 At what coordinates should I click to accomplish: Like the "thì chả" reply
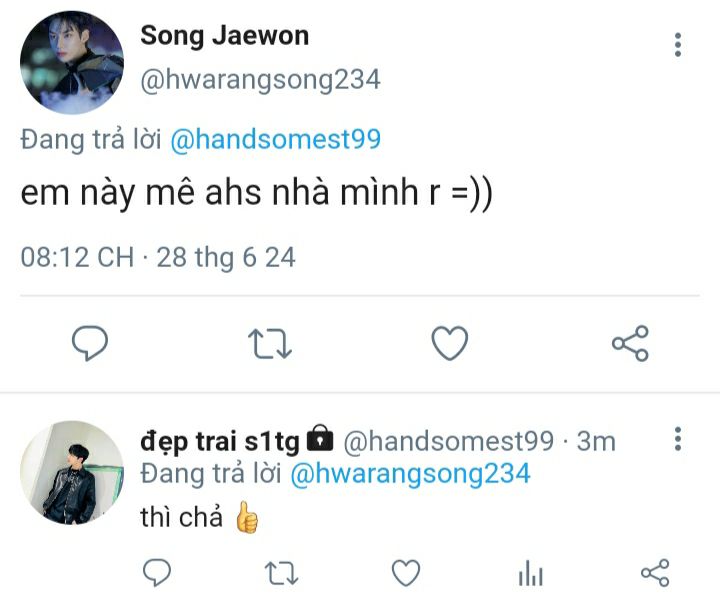click(x=405, y=572)
